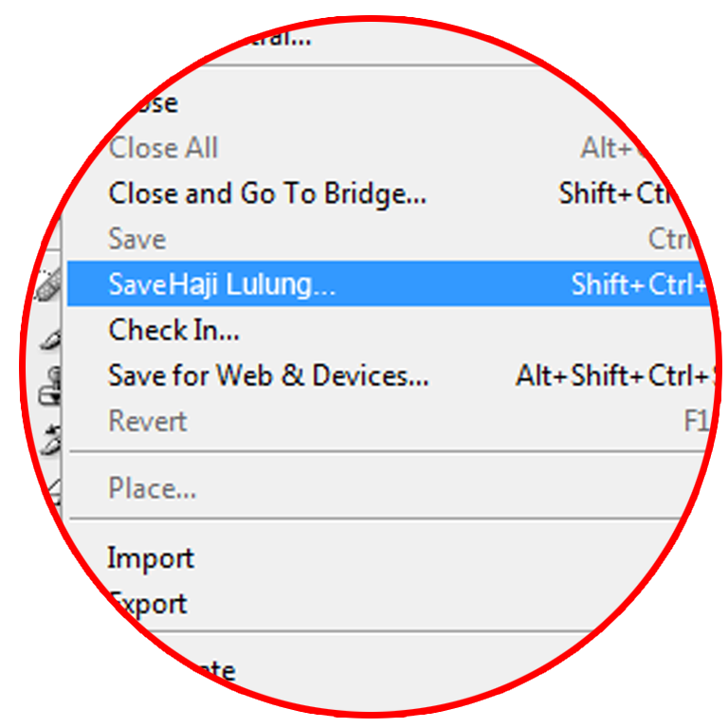Screen dimensions: 728x728
Task: Click the partially visible Close menu item
Action: coord(154,103)
